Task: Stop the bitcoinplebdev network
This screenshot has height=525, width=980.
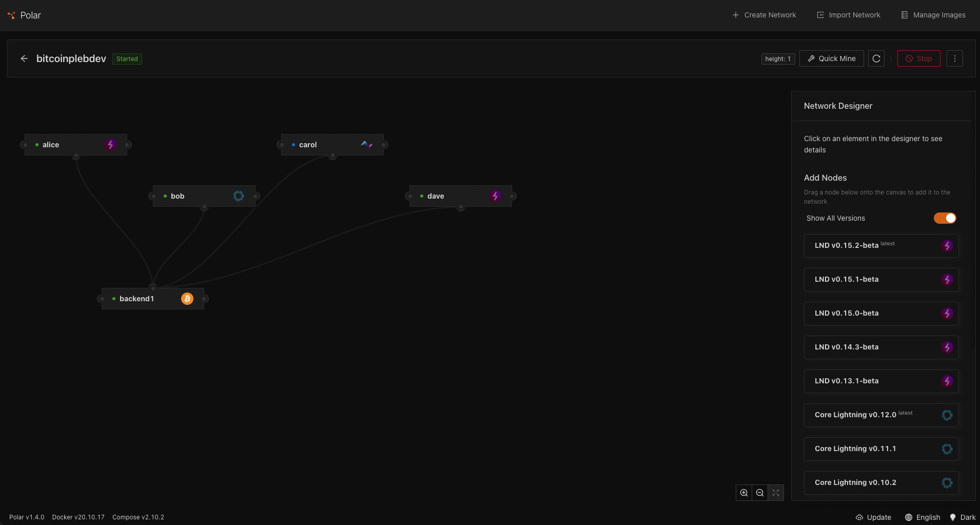Action: [919, 59]
